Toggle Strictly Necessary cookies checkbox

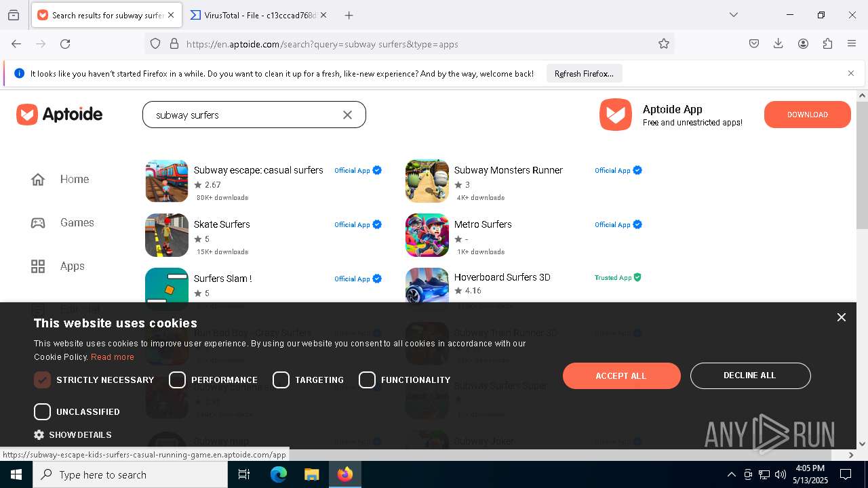(42, 380)
